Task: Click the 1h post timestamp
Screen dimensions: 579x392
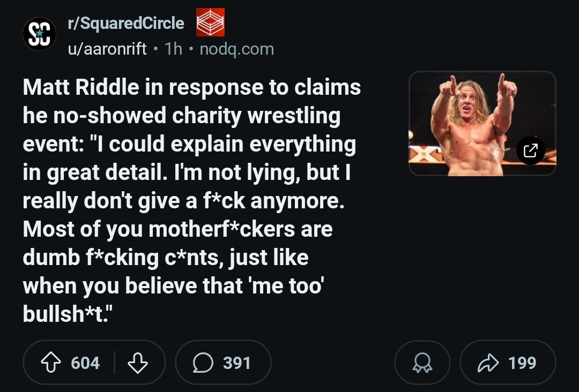Action: [174, 49]
